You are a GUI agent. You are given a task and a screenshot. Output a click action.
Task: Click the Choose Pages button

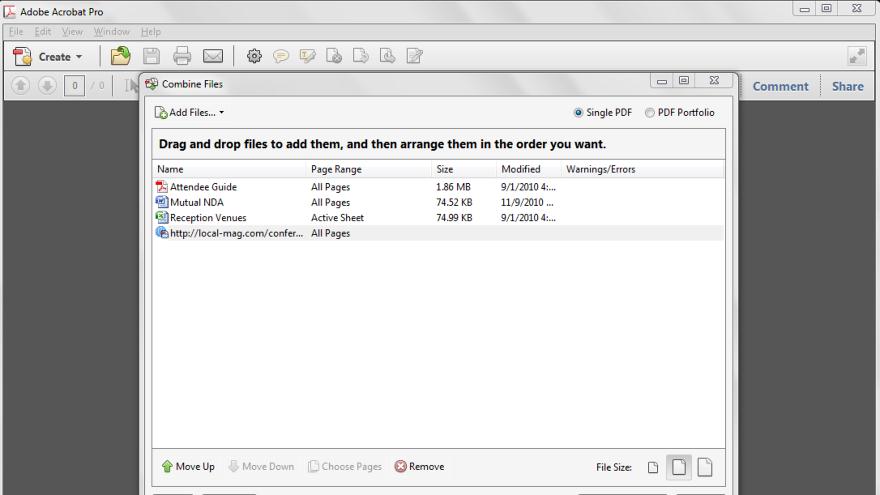(x=345, y=466)
